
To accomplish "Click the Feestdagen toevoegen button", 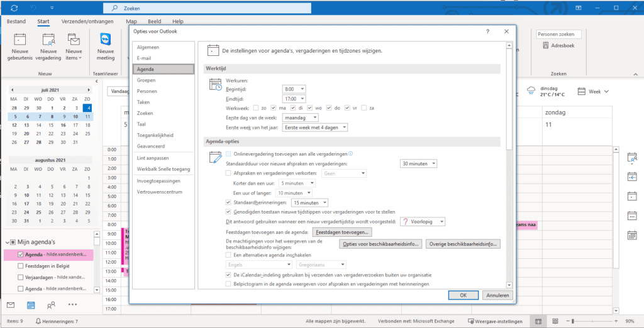I will coord(343,232).
